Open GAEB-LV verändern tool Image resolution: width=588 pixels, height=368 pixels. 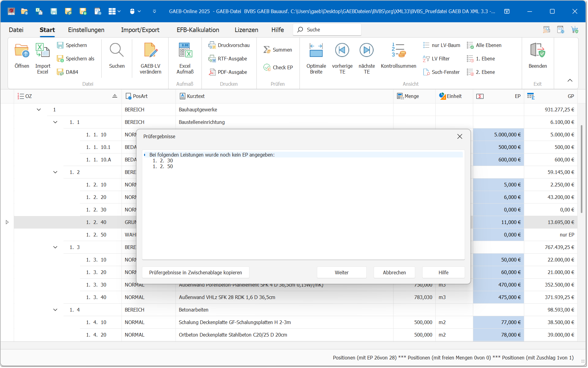[151, 51]
